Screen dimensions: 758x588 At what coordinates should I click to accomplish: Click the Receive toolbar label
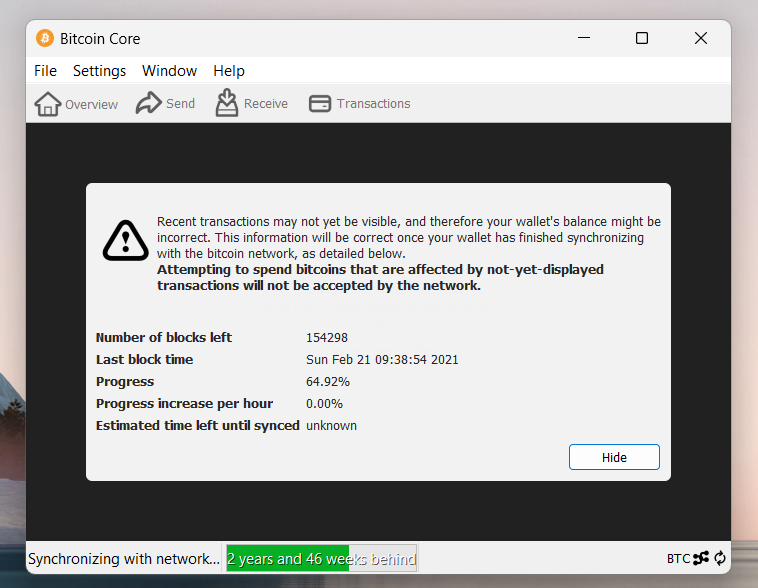[266, 103]
